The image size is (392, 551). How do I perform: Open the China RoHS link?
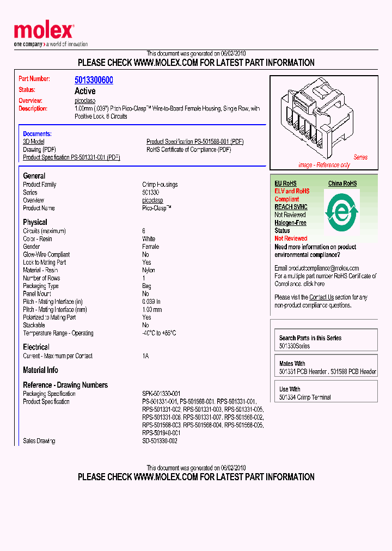click(x=342, y=183)
